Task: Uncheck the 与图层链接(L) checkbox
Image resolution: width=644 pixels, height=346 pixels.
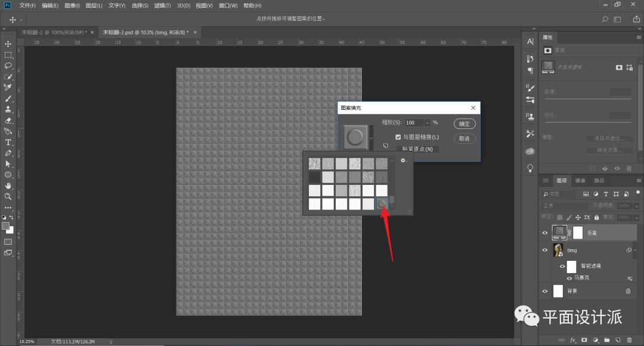Action: point(398,137)
